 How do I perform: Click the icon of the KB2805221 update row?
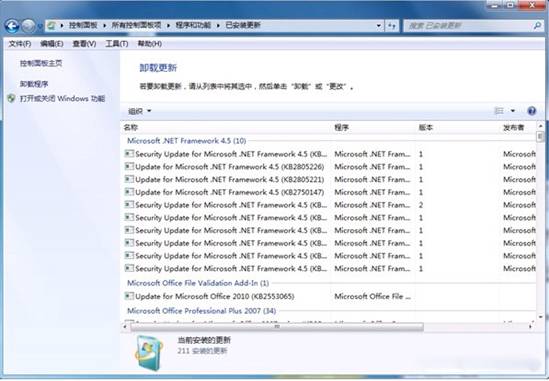pos(129,179)
